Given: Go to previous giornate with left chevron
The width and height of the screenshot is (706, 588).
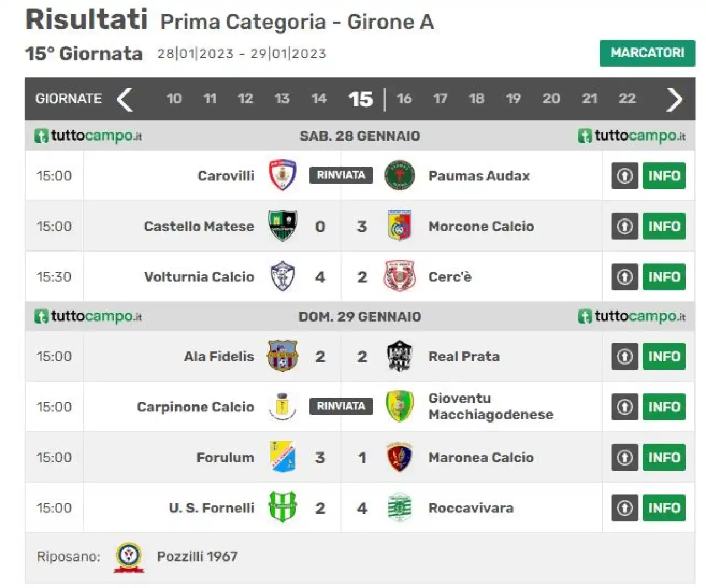Looking at the screenshot, I should pos(125,99).
